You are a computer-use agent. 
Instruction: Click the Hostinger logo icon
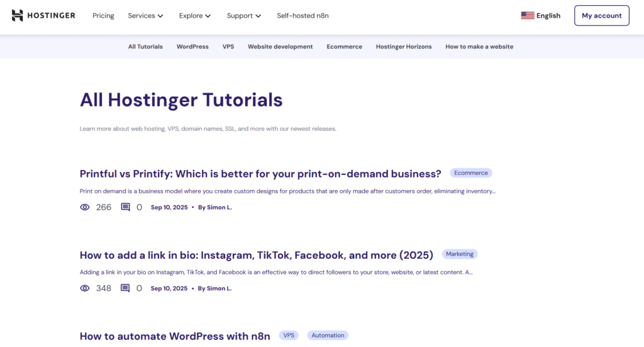point(17,16)
